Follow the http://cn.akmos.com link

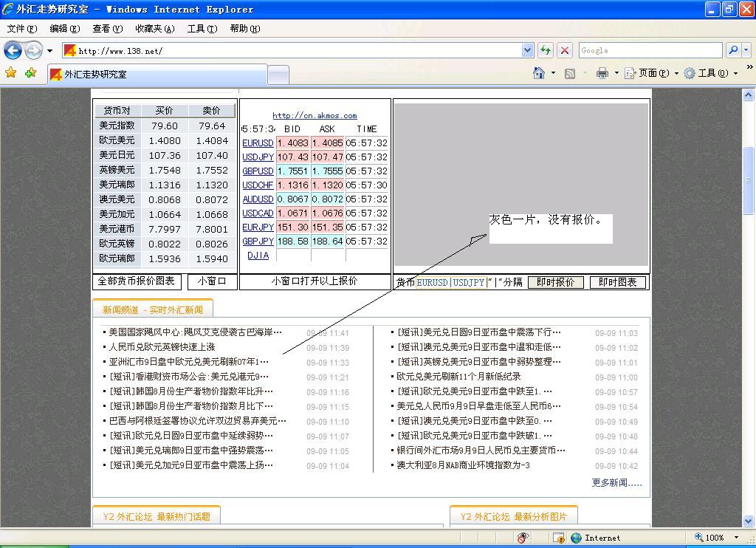pyautogui.click(x=315, y=115)
